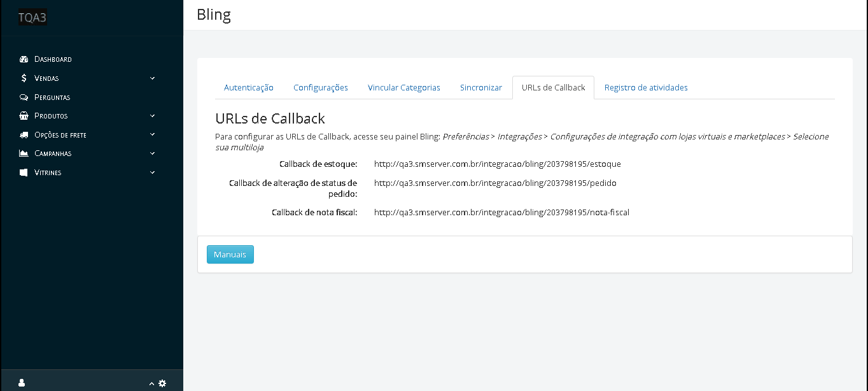Click the Perguntas chat bubbles icon
Image resolution: width=868 pixels, height=391 pixels.
(x=24, y=97)
